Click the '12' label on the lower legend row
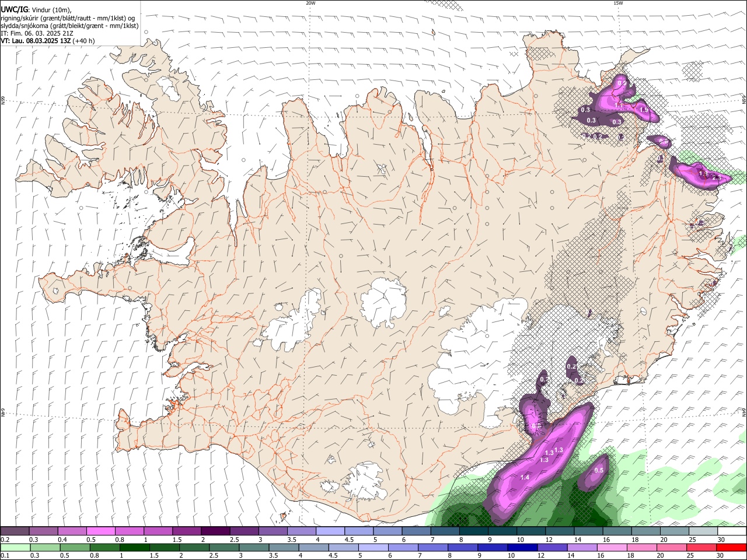Viewport: 747px width, 560px height. (x=540, y=555)
